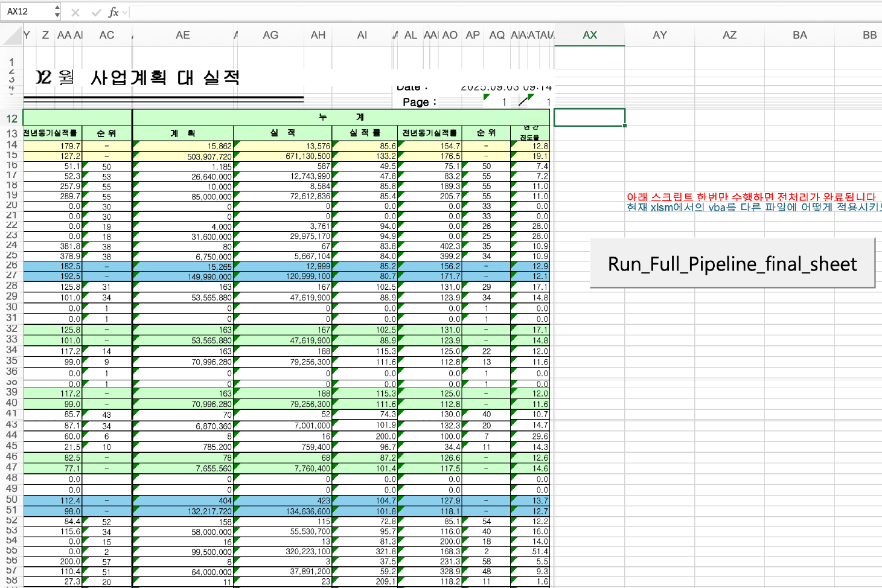Screen dimensions: 882x588
Task: Click the blue note starting '현재 xlsm에서의 vba'
Action: [754, 207]
